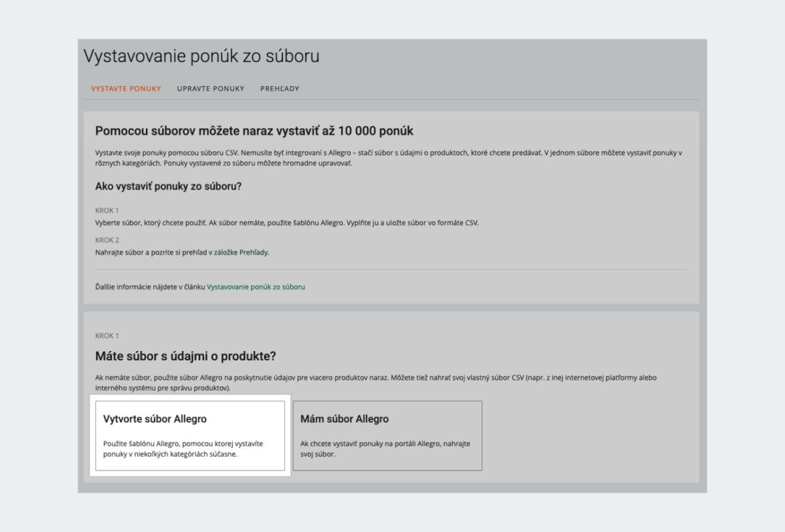This screenshot has height=532, width=785.
Task: Choose the "Mám súbor Allegro" option
Action: pos(387,435)
